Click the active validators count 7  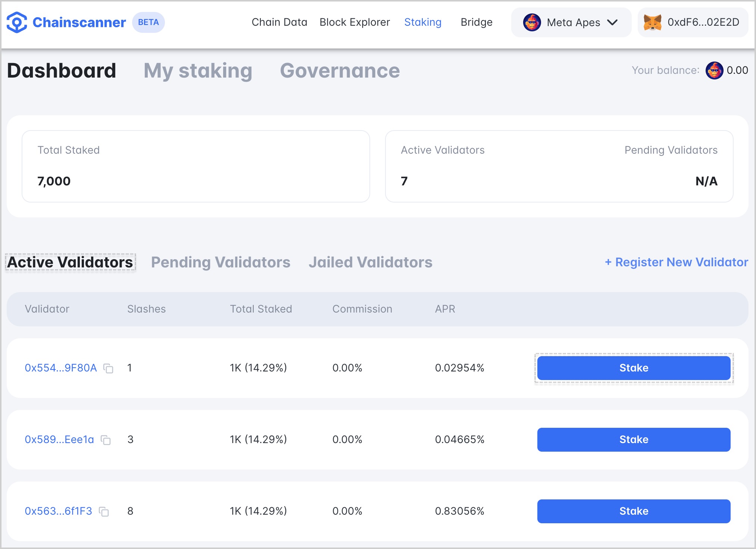tap(404, 181)
